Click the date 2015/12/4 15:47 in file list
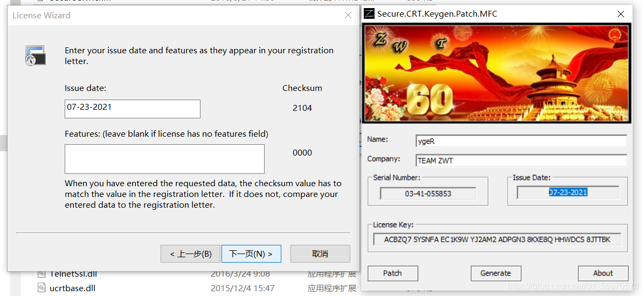This screenshot has height=296, width=644. 243,288
